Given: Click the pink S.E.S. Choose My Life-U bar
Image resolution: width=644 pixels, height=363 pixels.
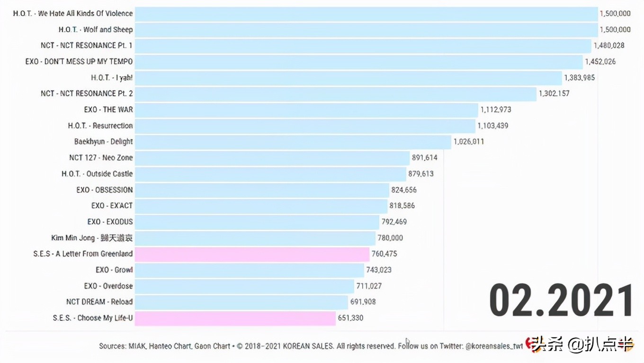Looking at the screenshot, I should [235, 318].
